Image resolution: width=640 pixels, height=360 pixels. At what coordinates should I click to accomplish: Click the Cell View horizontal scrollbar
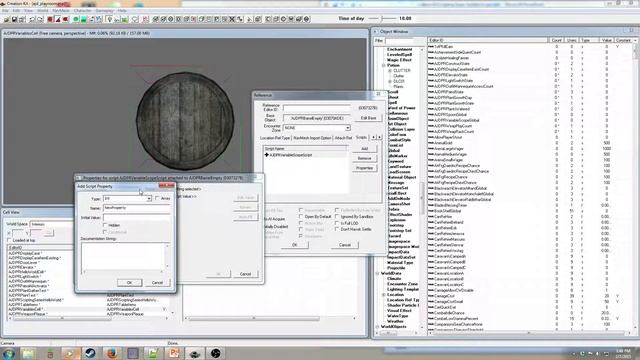click(x=88, y=318)
